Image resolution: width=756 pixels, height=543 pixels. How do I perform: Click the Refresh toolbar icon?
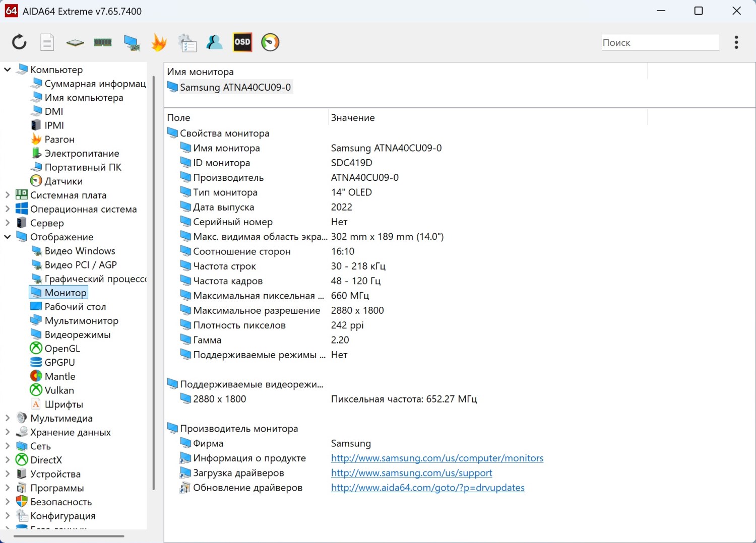click(19, 42)
